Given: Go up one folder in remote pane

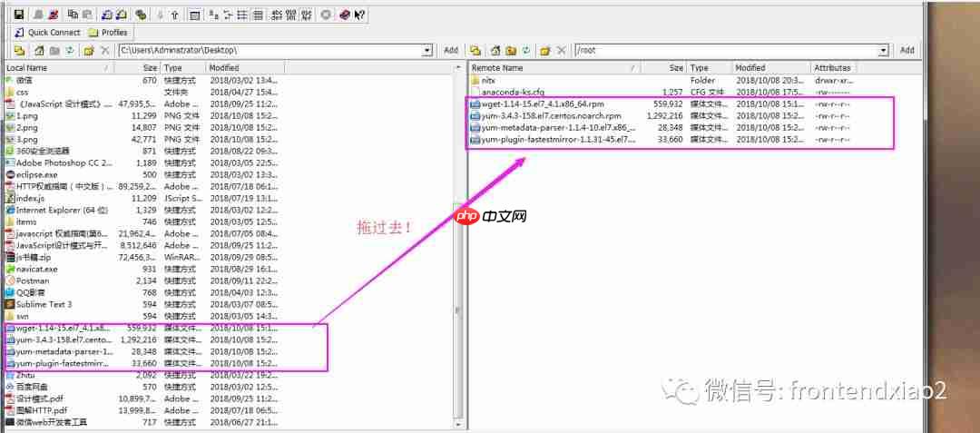Looking at the screenshot, I should pos(475,51).
